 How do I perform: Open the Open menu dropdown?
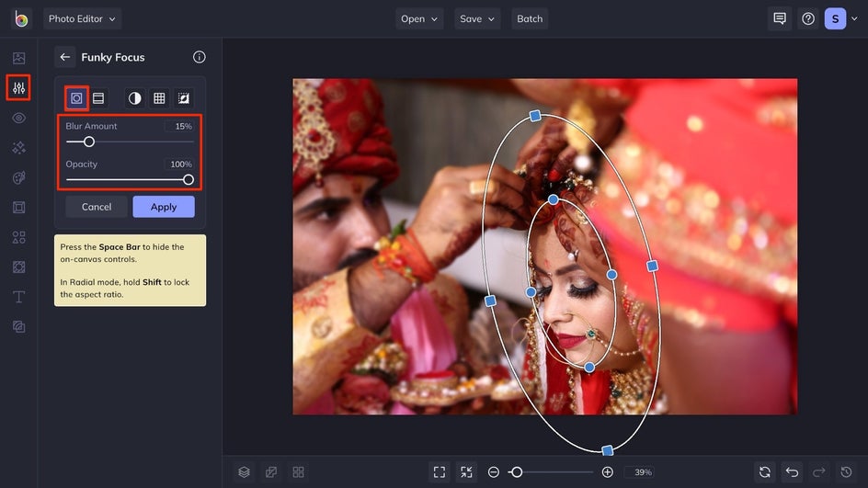coord(419,18)
